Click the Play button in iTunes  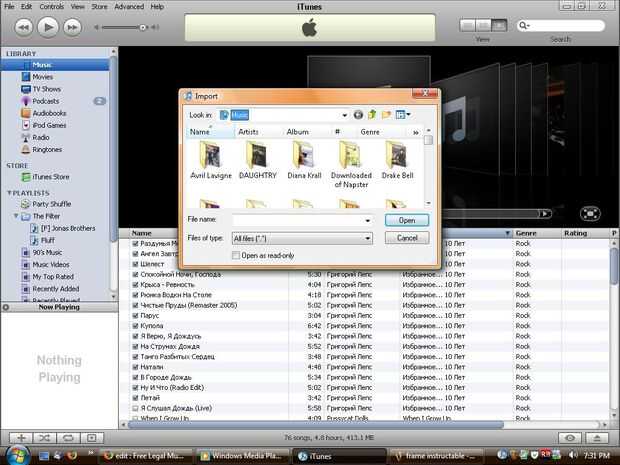point(48,27)
